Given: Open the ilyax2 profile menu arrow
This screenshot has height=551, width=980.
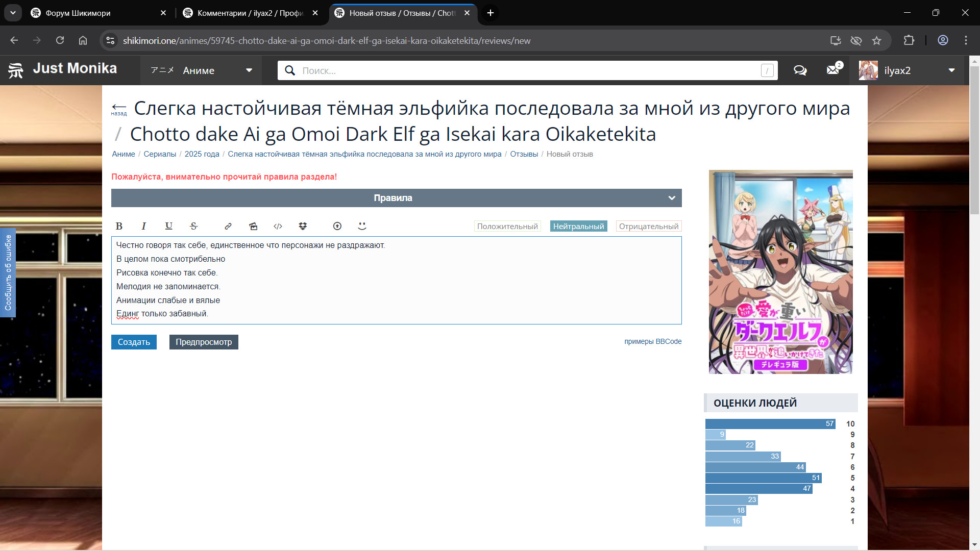Looking at the screenshot, I should [x=951, y=70].
